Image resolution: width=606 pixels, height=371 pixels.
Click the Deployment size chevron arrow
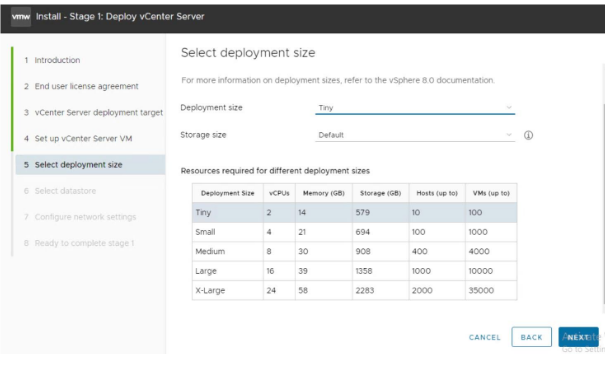coord(509,107)
